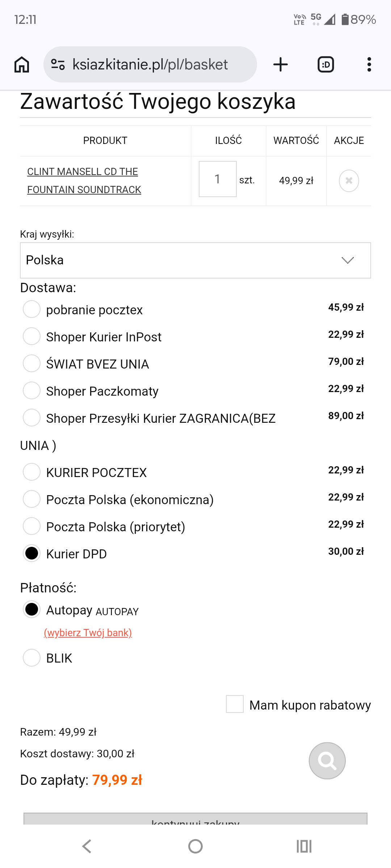Viewport: 391px width, 868px height.
Task: Tap the floating search magnifier button
Action: [327, 761]
